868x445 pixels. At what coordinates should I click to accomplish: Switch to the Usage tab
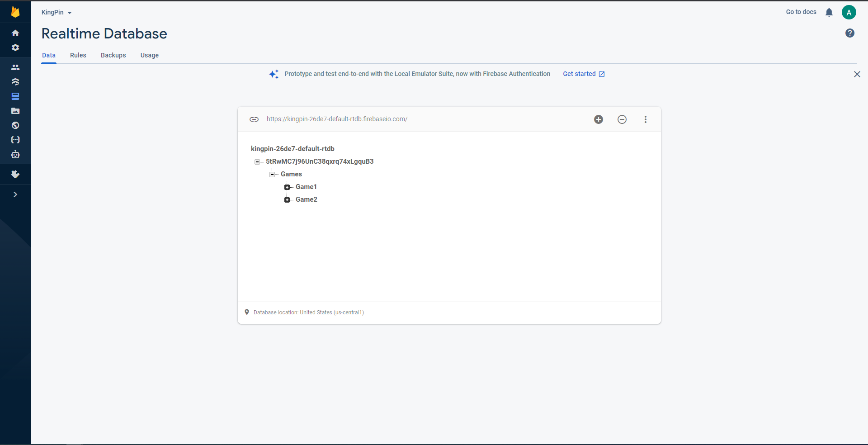150,55
